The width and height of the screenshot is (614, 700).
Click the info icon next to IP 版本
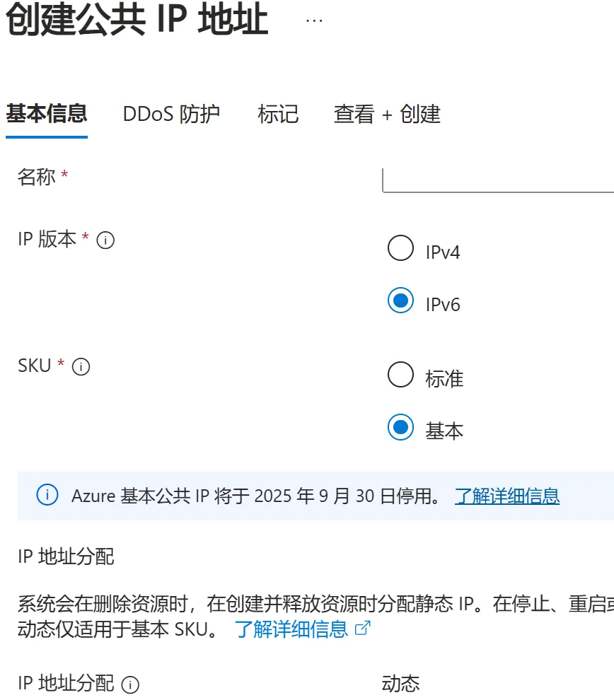coord(105,240)
